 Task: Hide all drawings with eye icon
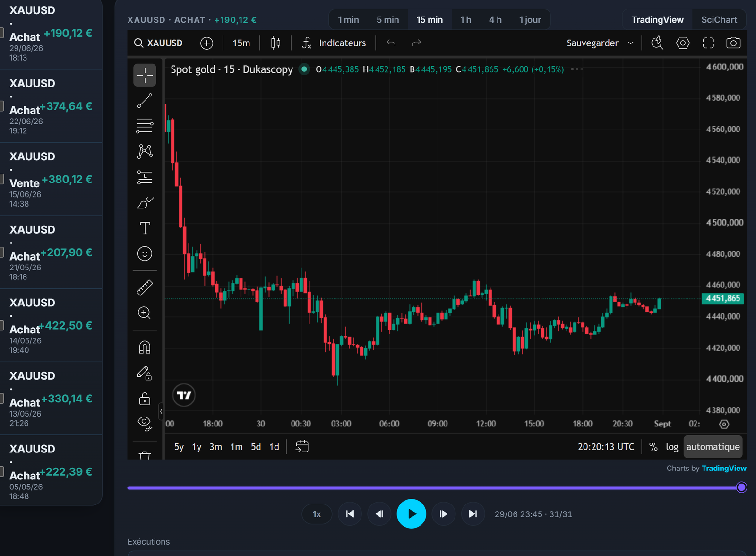coord(145,423)
